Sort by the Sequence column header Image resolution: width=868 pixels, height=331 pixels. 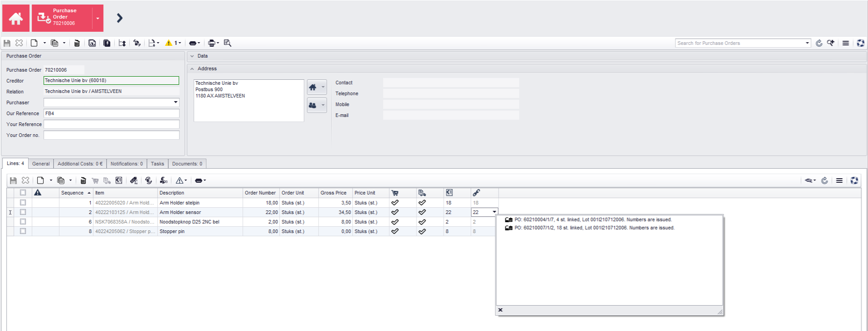76,193
